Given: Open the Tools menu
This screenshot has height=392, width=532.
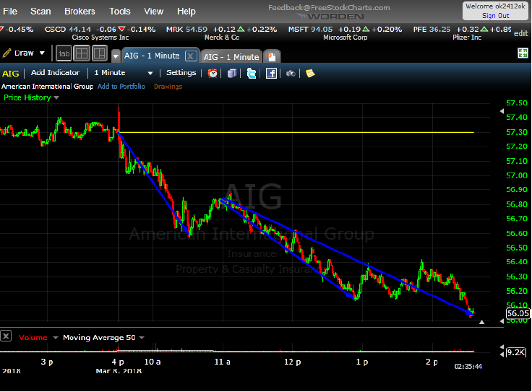Looking at the screenshot, I should pos(120,12).
